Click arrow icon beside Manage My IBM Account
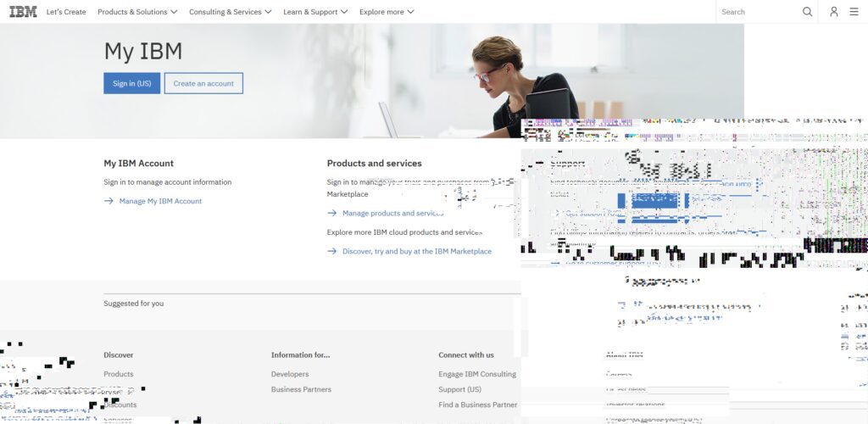 coord(108,201)
